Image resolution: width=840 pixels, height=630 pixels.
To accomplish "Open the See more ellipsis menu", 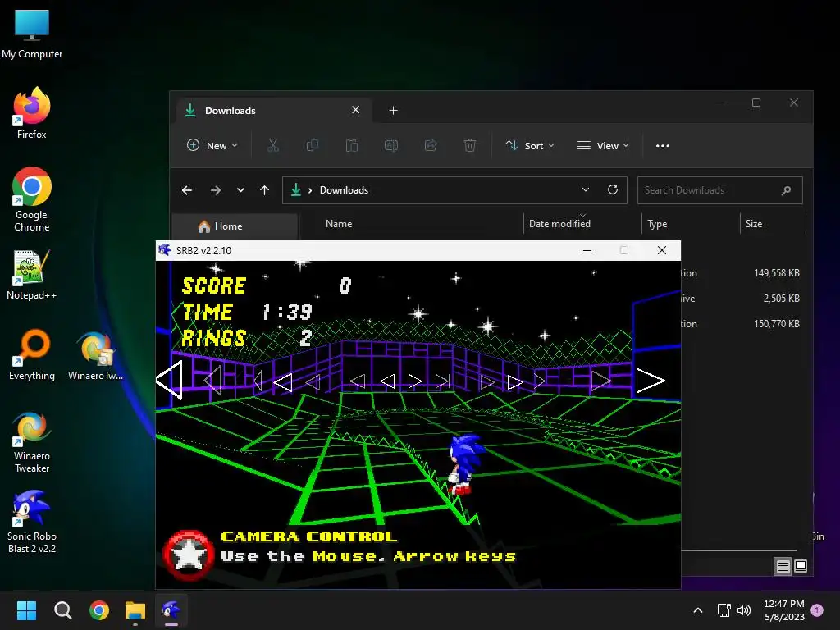I will (663, 145).
